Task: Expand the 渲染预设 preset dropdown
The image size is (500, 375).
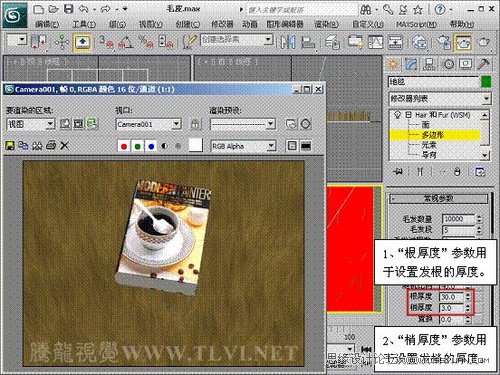Action: [x=271, y=124]
